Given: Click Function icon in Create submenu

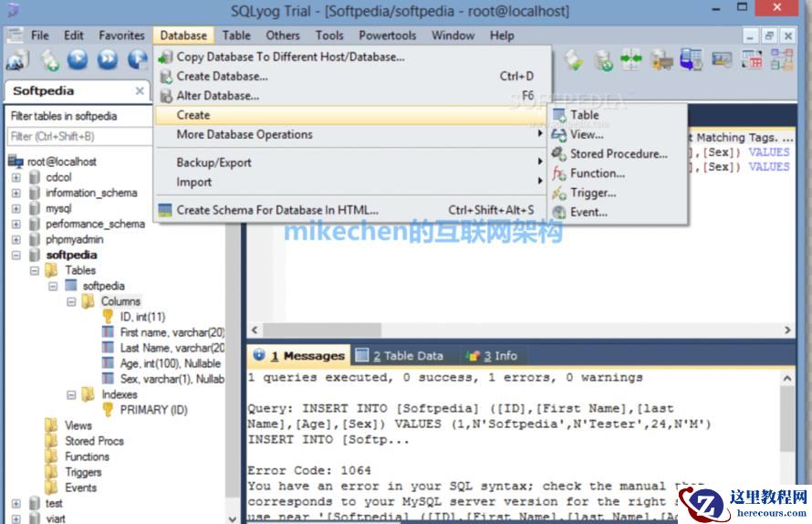Looking at the screenshot, I should 558,173.
